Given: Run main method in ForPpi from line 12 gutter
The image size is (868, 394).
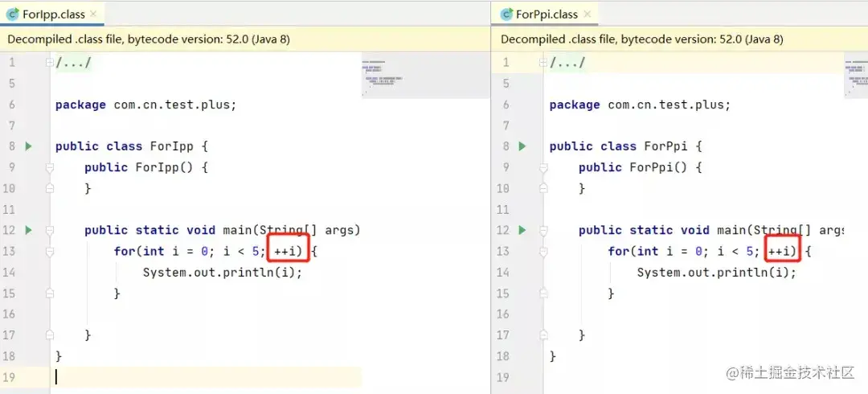Looking at the screenshot, I should coord(522,230).
